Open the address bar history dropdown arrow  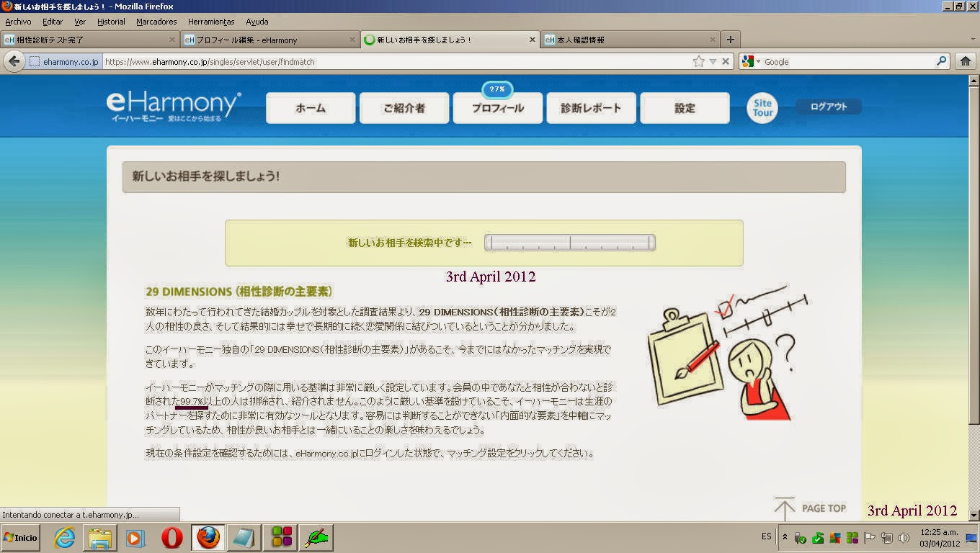tap(713, 62)
